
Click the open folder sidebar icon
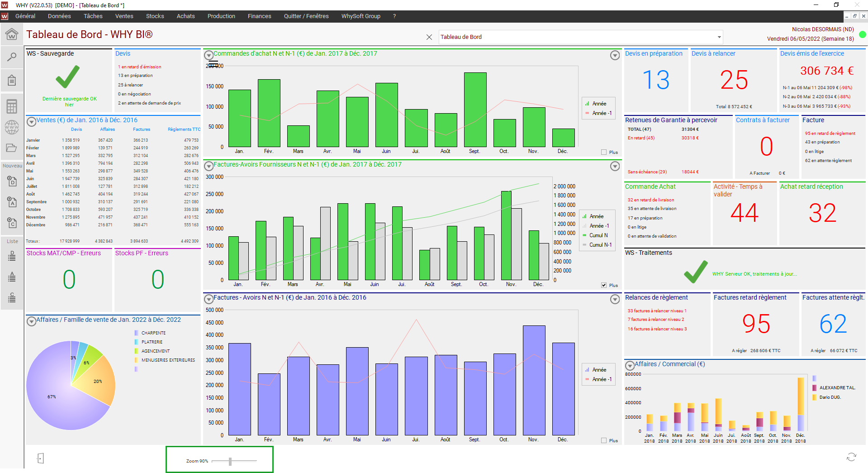coord(12,148)
